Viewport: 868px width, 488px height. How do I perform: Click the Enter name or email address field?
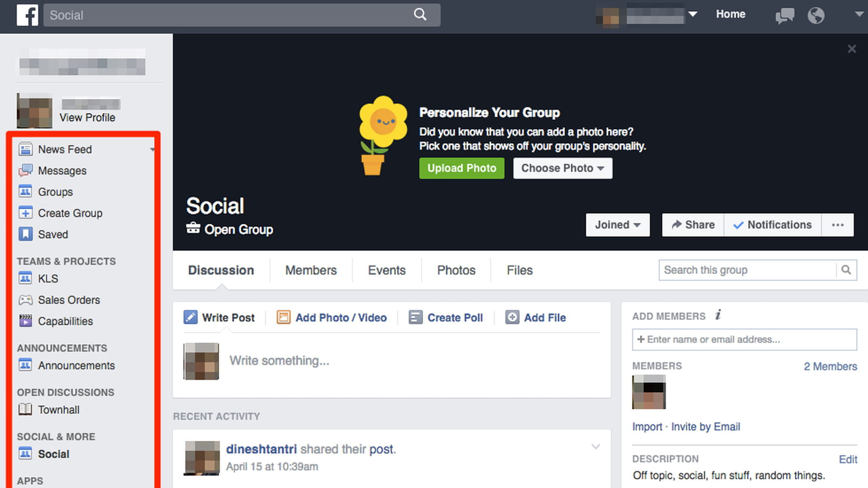click(744, 339)
